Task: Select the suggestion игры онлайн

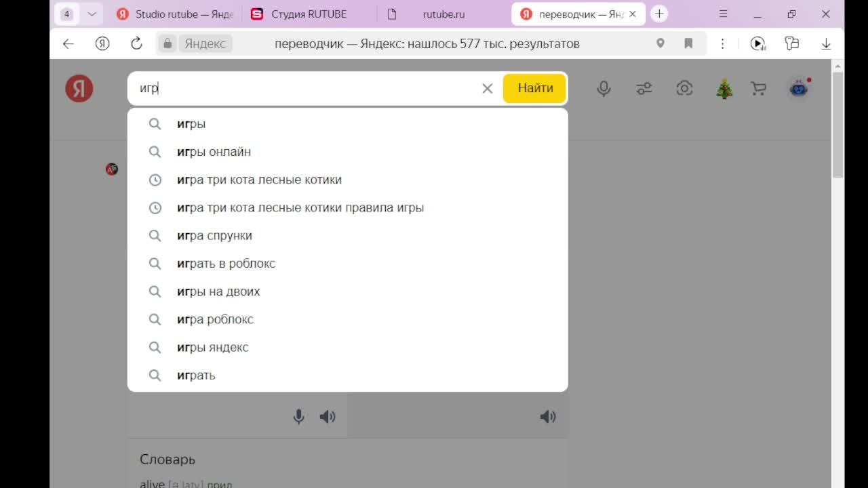Action: pos(347,152)
